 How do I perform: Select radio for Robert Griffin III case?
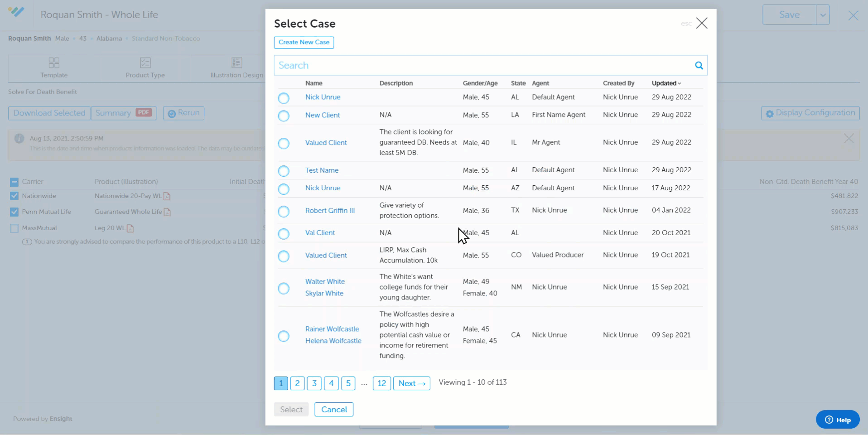pyautogui.click(x=284, y=211)
